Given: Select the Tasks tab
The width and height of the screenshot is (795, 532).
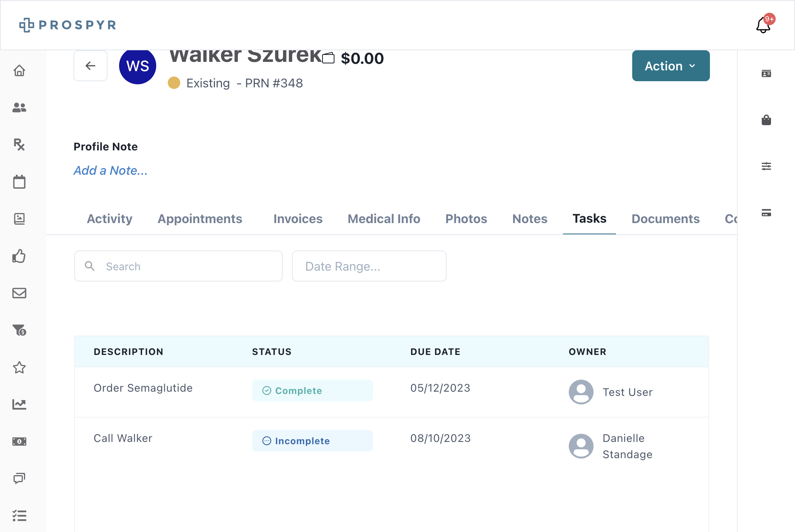Looking at the screenshot, I should tap(589, 219).
